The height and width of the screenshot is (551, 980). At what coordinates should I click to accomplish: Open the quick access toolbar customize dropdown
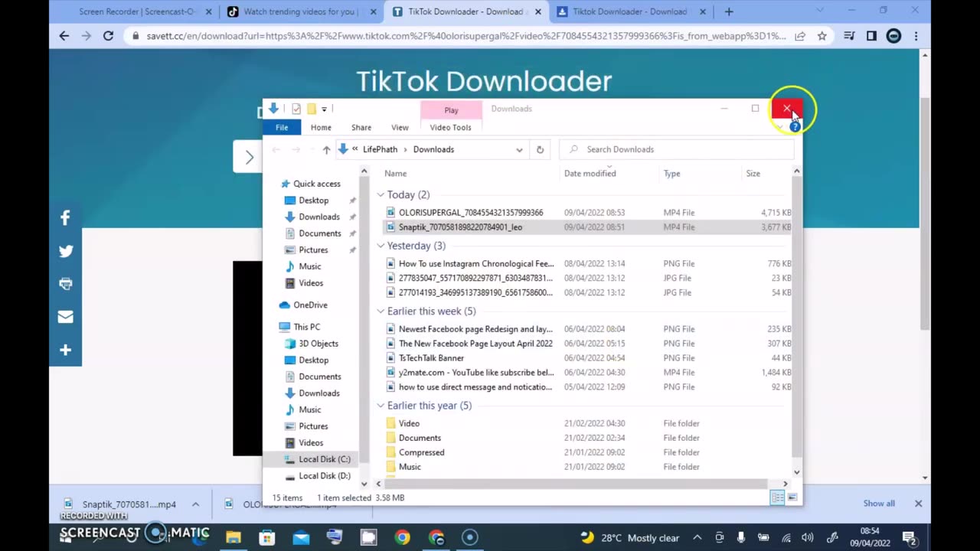pos(324,109)
